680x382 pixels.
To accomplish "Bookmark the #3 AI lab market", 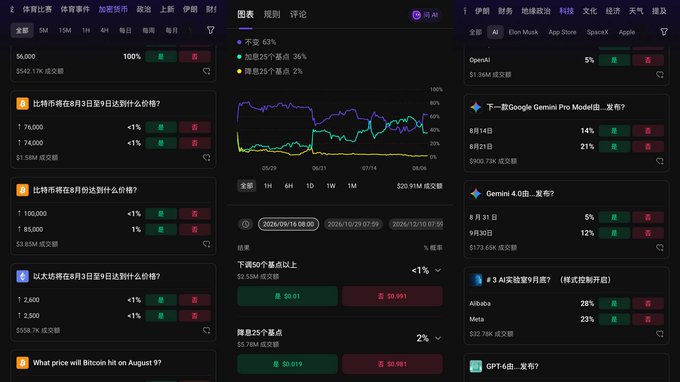I will pos(660,334).
